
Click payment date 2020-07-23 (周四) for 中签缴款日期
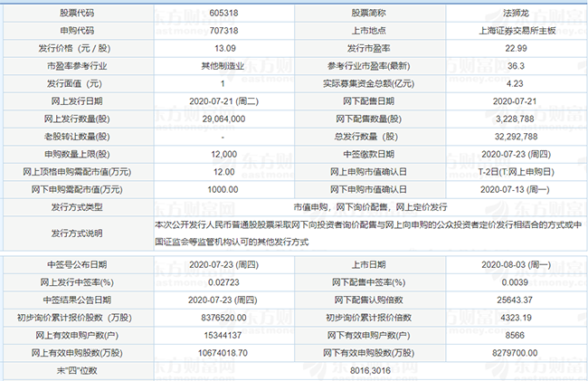click(516, 154)
